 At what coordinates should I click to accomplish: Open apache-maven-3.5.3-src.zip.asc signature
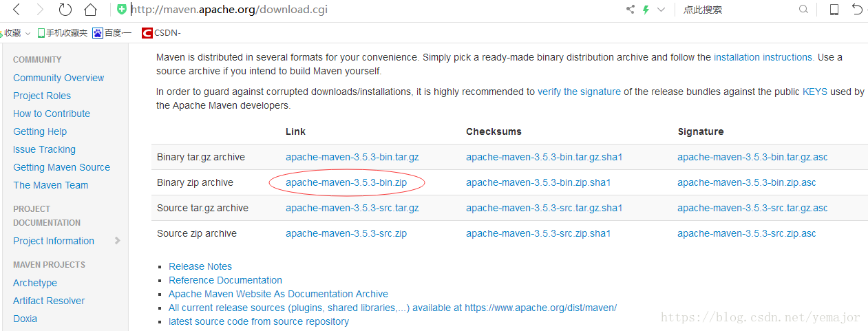point(747,233)
